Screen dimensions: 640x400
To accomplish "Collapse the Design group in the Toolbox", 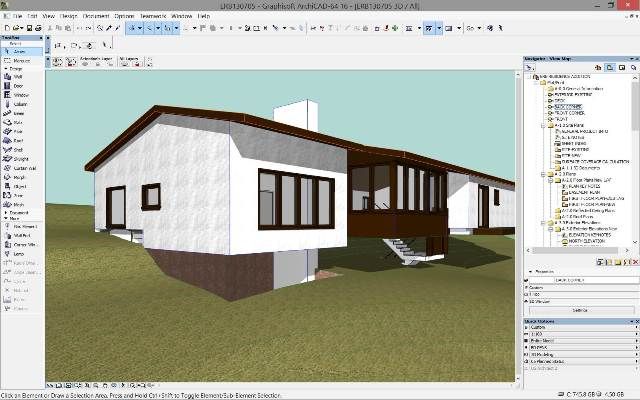I will (x=6, y=69).
